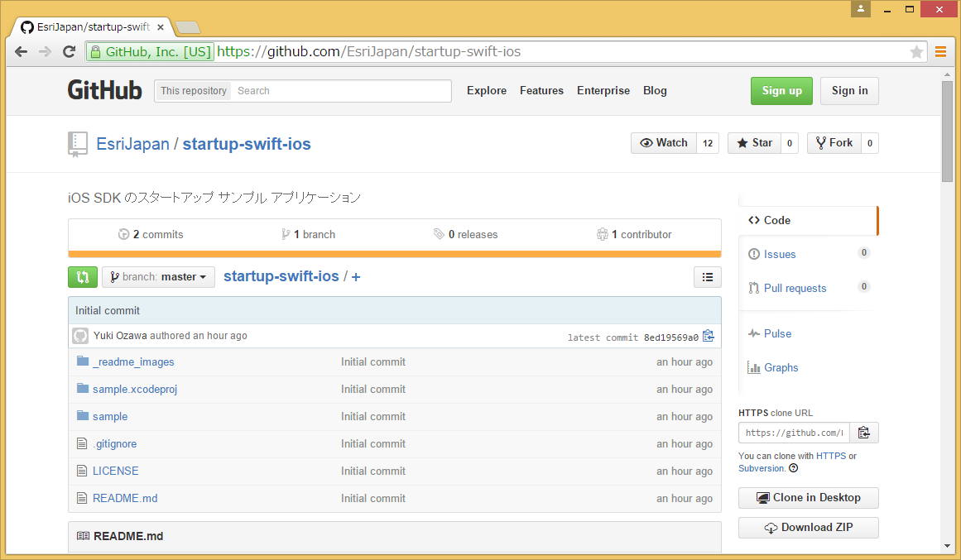Open the LICENSE file link
Viewport: 961px width, 560px height.
(115, 471)
